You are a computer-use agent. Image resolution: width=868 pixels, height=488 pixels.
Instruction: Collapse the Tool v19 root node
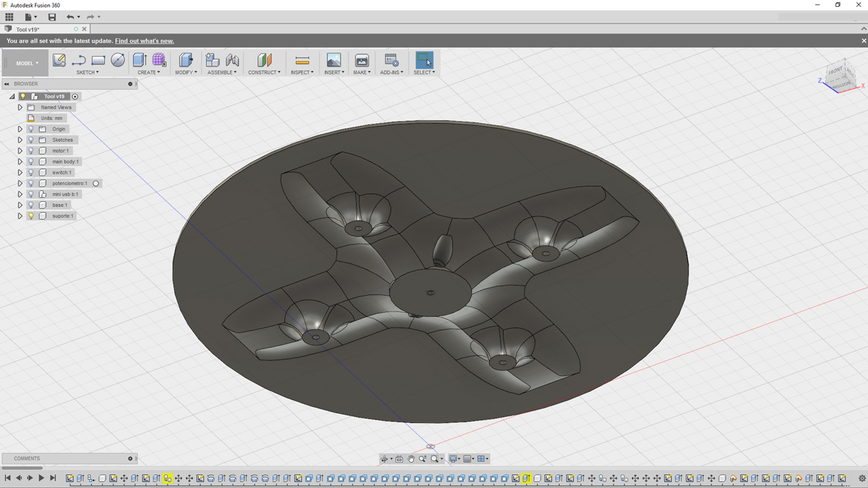(12, 97)
